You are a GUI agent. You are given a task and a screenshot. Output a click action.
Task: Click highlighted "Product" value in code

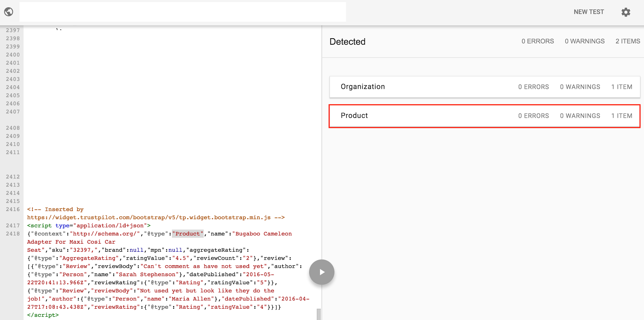click(188, 234)
